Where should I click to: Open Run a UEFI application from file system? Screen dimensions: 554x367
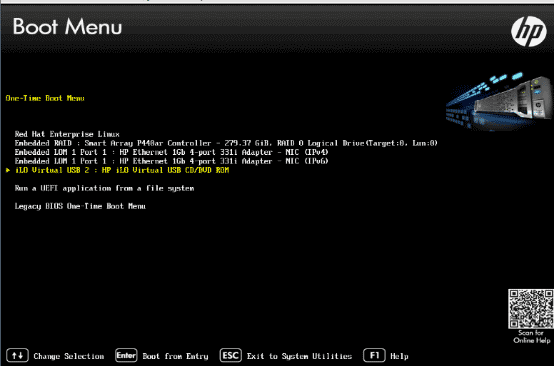coord(105,188)
